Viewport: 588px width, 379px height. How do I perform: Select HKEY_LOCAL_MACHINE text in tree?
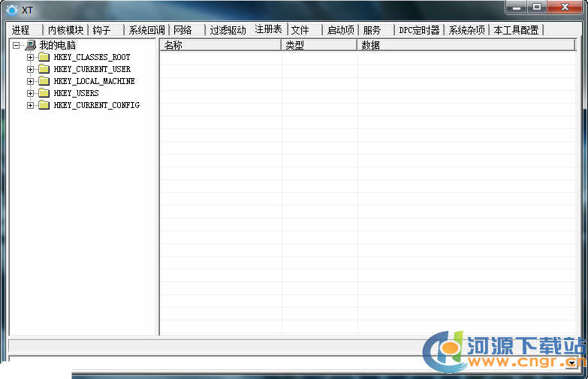(94, 81)
